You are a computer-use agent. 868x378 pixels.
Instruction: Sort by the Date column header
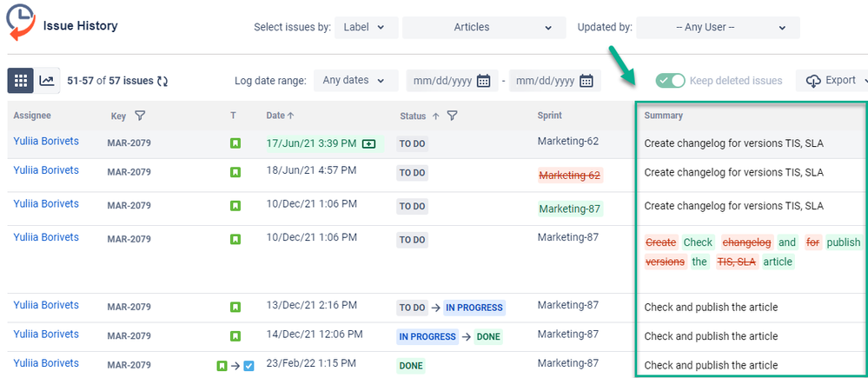point(280,116)
